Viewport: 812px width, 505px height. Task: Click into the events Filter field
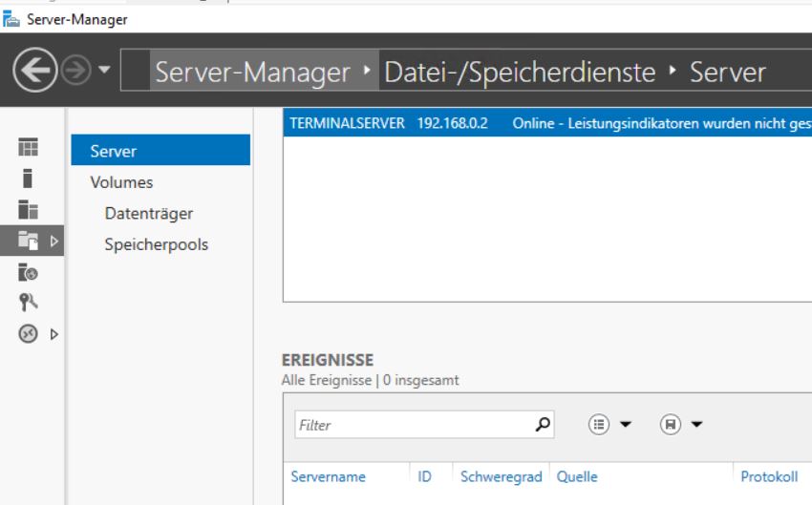(415, 425)
